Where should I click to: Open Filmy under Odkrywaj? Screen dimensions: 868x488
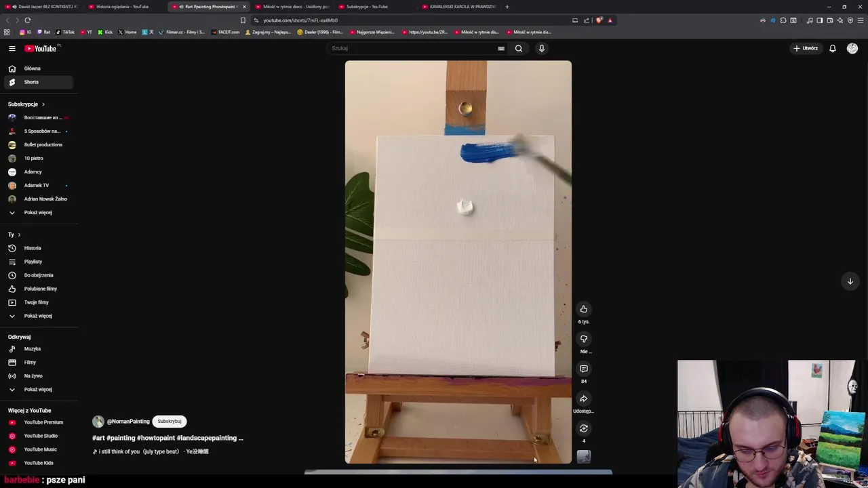pos(38,362)
